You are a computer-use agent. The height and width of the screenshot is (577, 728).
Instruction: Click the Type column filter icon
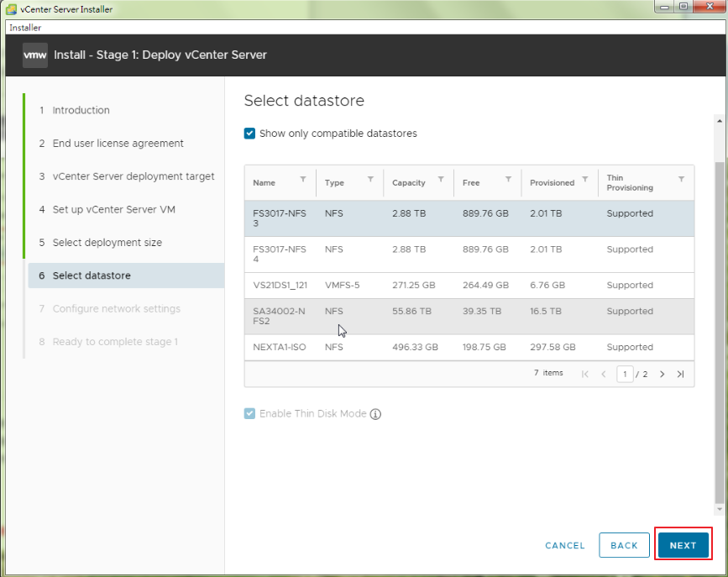[x=370, y=180]
